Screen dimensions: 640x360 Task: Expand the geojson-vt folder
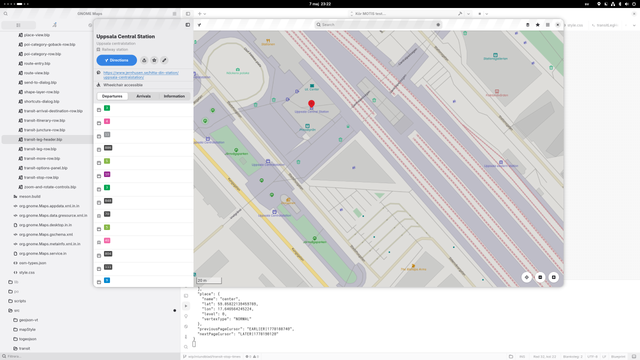[x=28, y=320]
